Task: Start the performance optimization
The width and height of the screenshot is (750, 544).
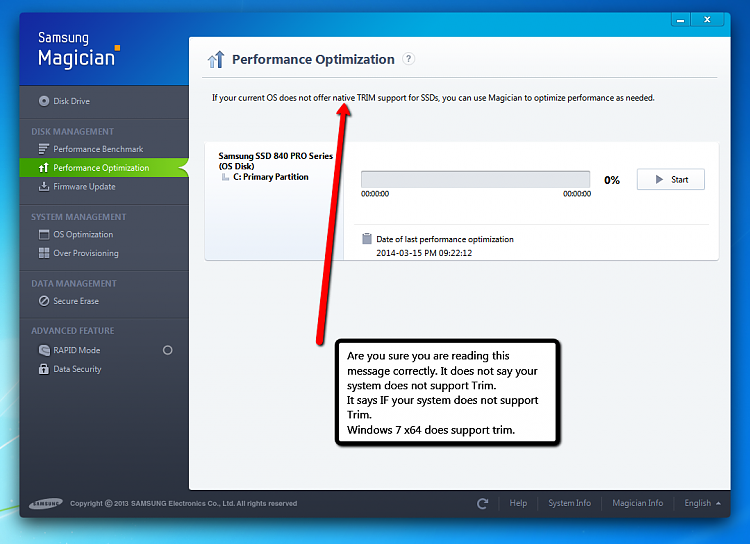Action: point(671,179)
